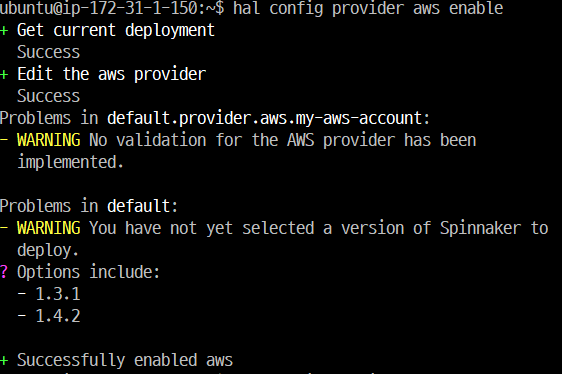Click the Successfully enabled aws message

125,360
